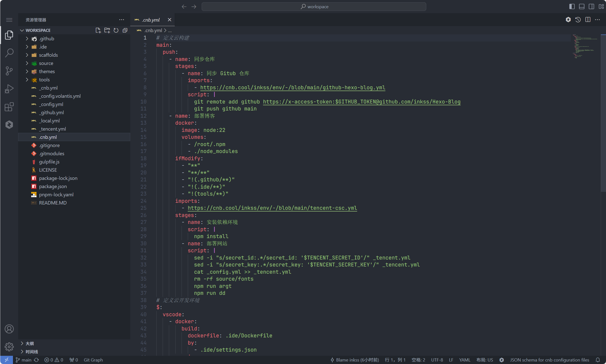The image size is (606, 364).
Task: Expand the scaffolds folder
Action: [48, 55]
